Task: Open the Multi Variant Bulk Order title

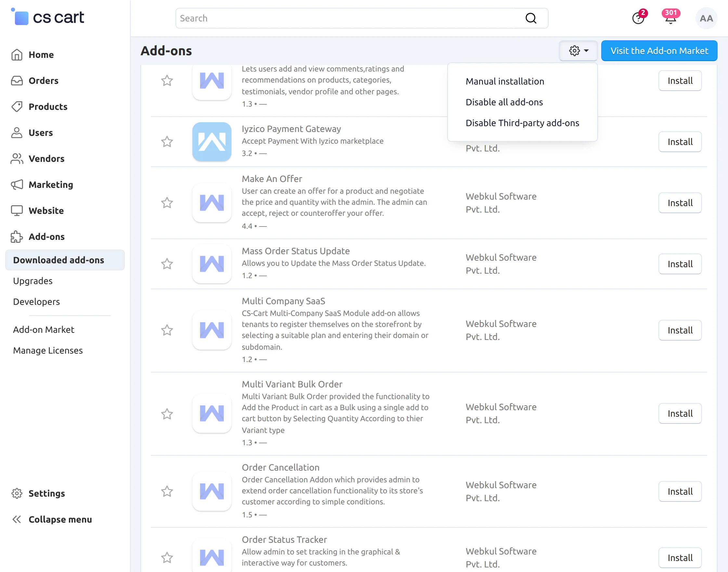Action: tap(292, 384)
